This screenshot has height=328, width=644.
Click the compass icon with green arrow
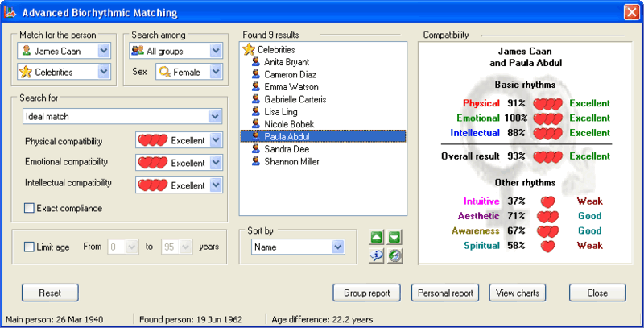(394, 255)
